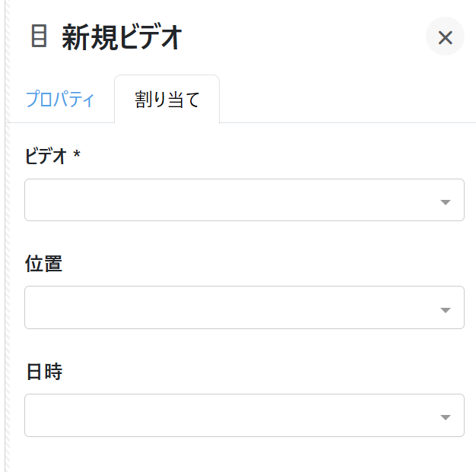Click the film strip icon beside the title
The image size is (476, 472).
point(39,36)
